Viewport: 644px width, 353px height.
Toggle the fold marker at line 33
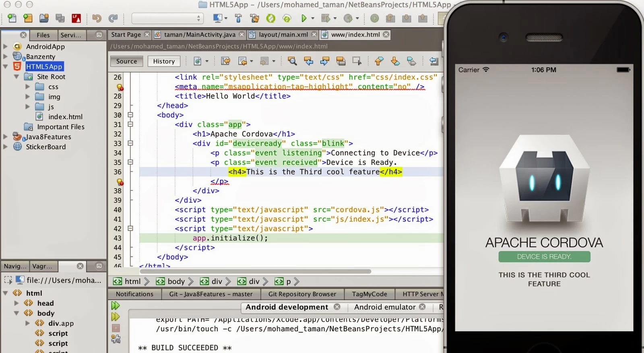[130, 143]
